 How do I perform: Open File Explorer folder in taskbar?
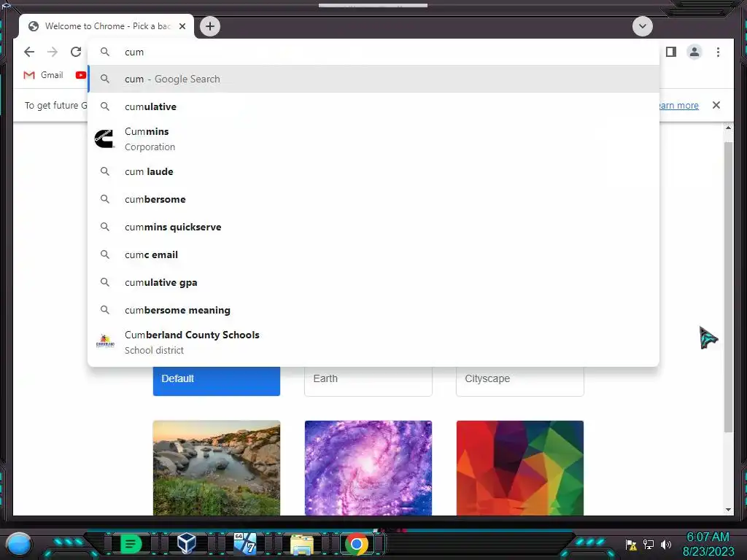click(x=302, y=544)
